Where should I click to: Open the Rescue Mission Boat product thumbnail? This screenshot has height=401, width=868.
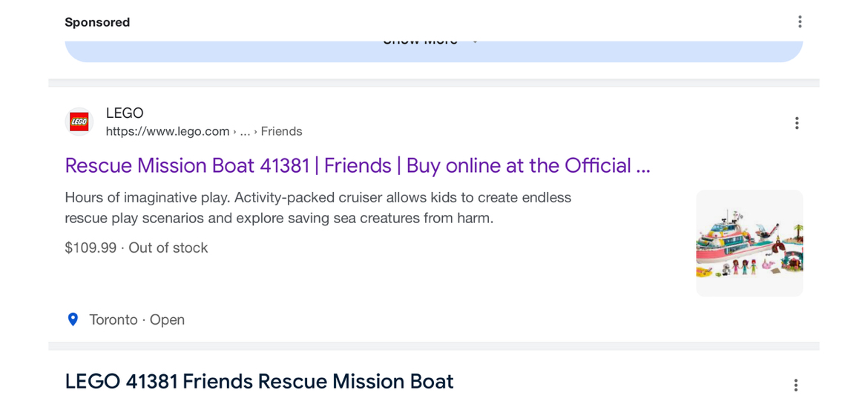click(749, 243)
